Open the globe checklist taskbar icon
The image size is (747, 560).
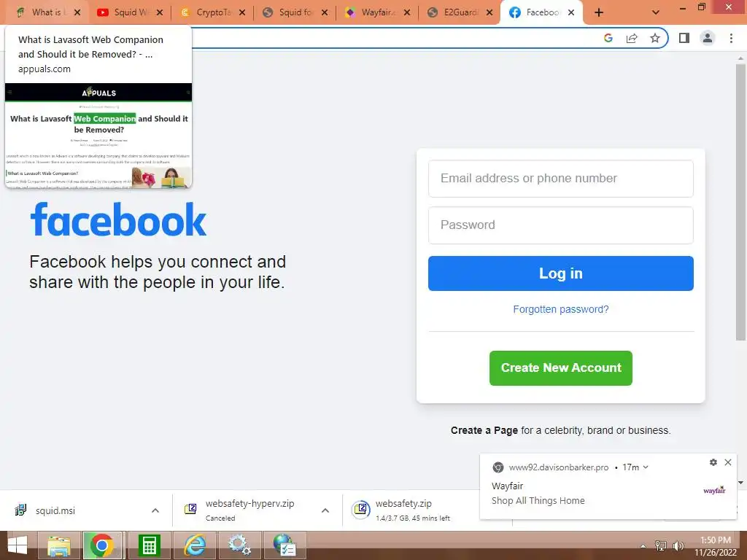pos(285,545)
